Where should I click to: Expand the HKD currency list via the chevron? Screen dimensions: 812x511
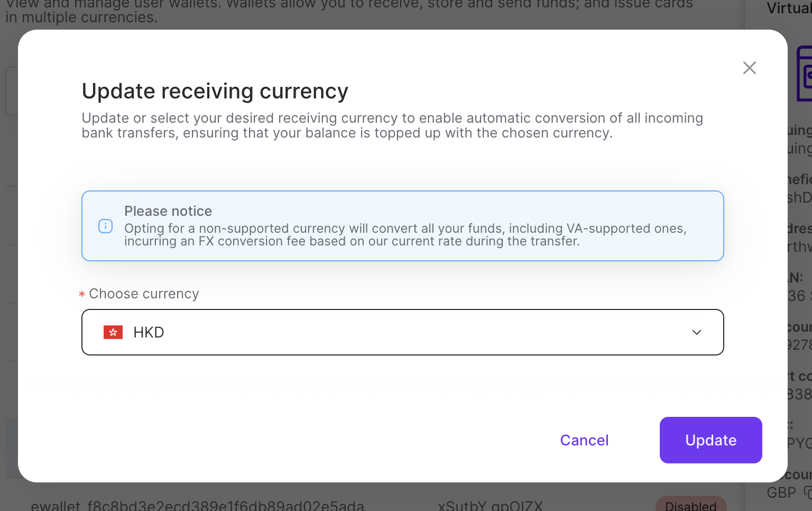696,332
